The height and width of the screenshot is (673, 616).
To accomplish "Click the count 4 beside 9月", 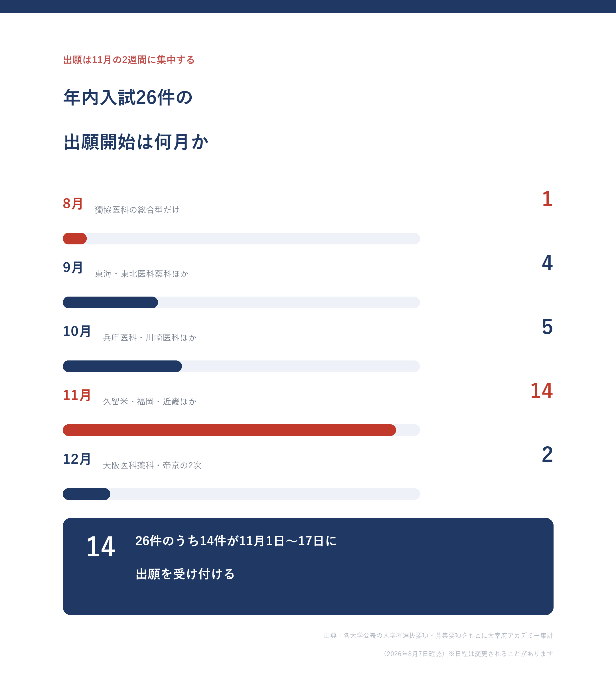I will click(547, 263).
